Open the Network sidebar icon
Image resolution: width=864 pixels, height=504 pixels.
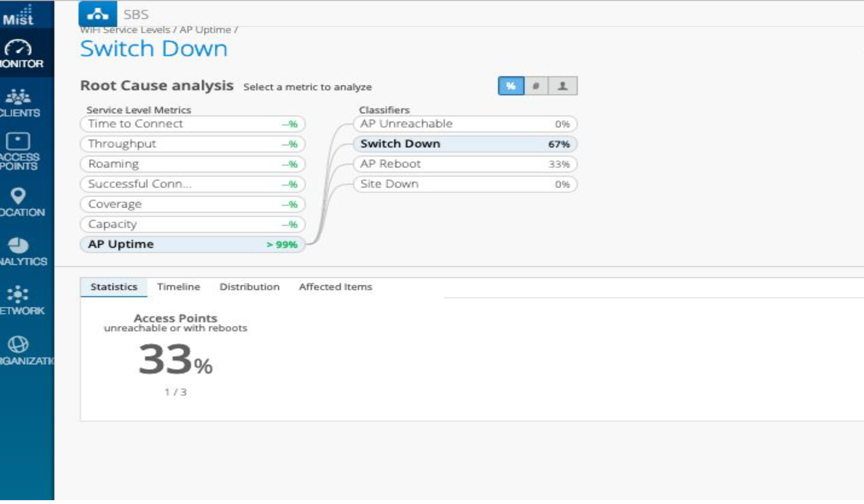coord(19,300)
